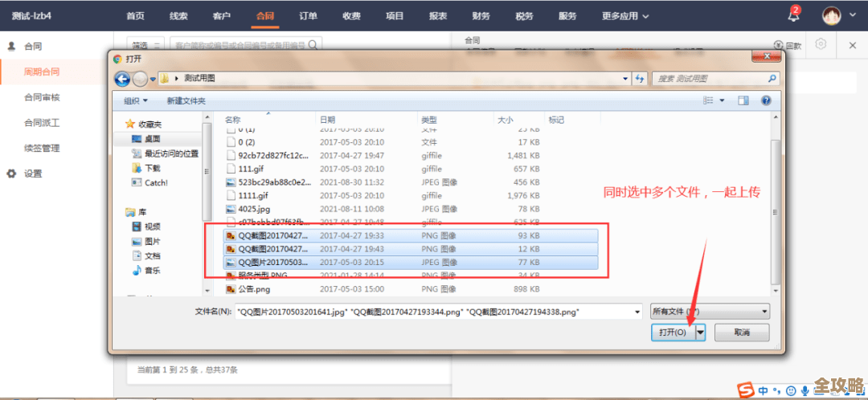Click the refresh icon beside address bar
The height and width of the screenshot is (400, 868).
pyautogui.click(x=641, y=79)
